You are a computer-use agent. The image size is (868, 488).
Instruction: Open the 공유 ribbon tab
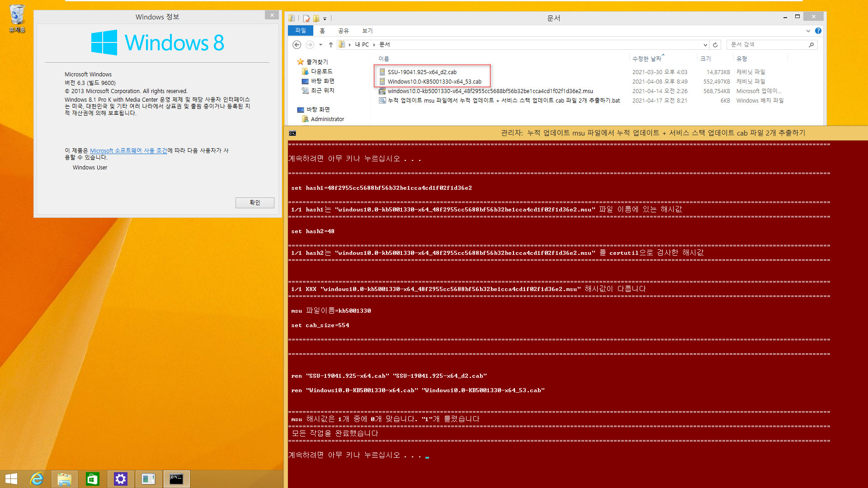(x=344, y=31)
